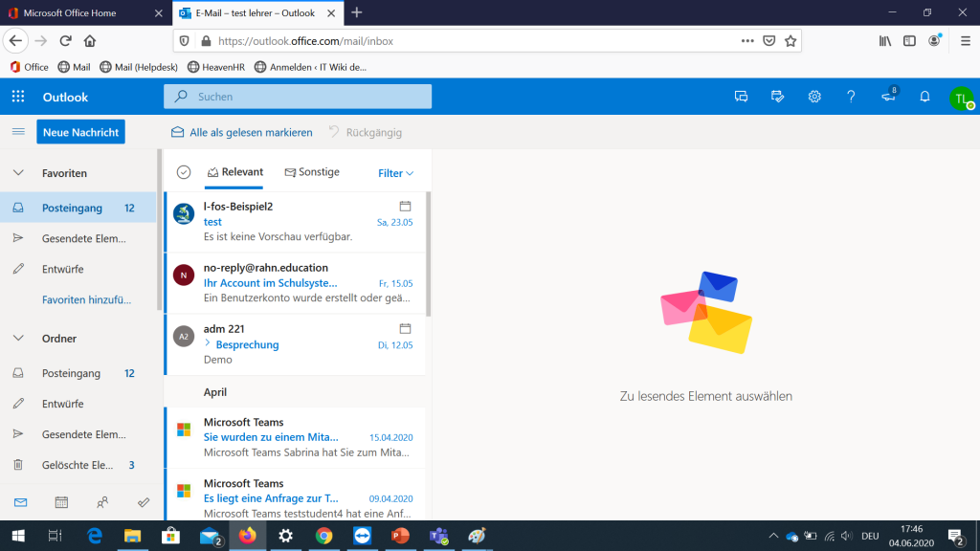Expand the Besprechung conversation thread
This screenshot has height=551, width=980.
pos(208,343)
